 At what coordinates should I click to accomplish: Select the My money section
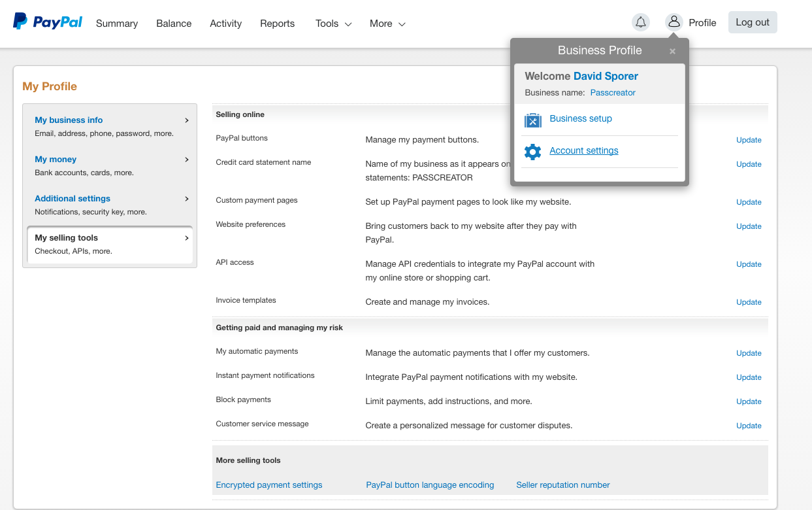110,165
